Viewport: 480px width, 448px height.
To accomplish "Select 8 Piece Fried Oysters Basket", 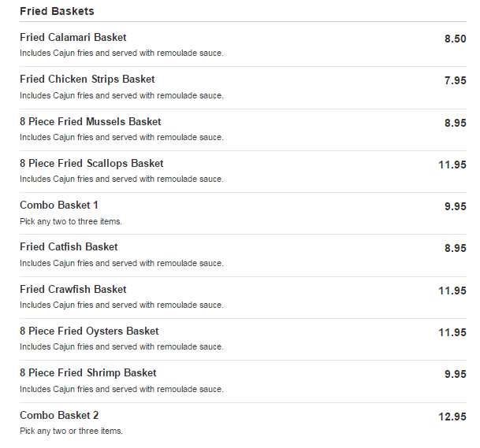I will 89,331.
